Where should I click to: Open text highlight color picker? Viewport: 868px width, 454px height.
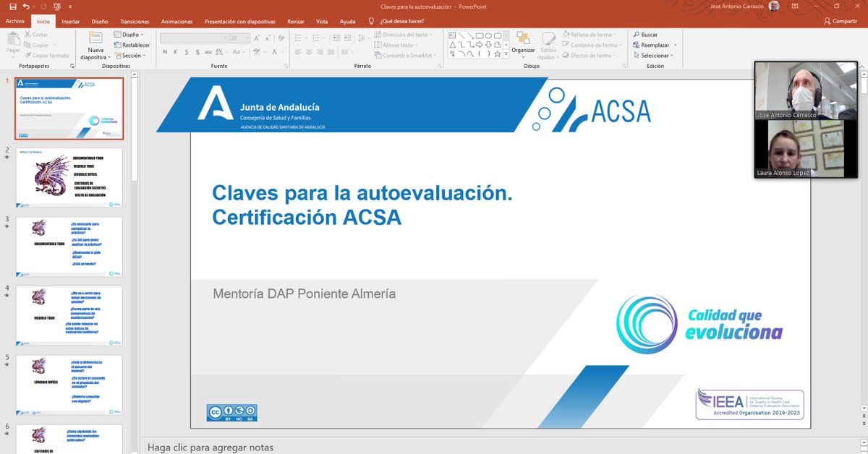[x=256, y=52]
